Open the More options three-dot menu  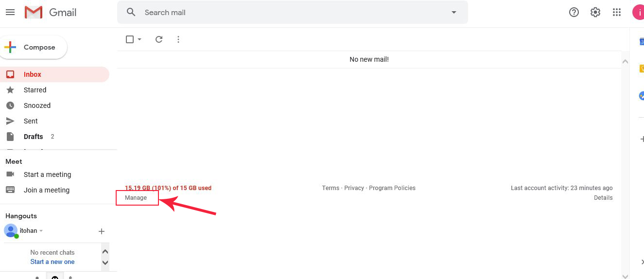[x=178, y=39]
